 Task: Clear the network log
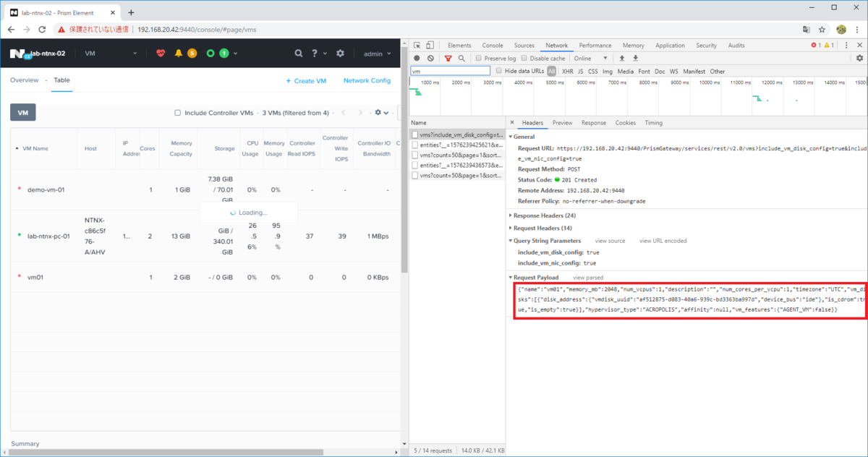click(x=430, y=58)
